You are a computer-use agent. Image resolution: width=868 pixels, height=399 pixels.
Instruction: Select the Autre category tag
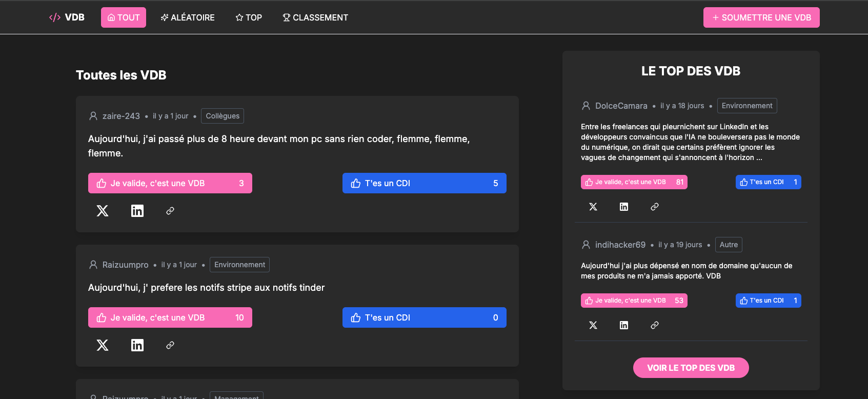729,245
